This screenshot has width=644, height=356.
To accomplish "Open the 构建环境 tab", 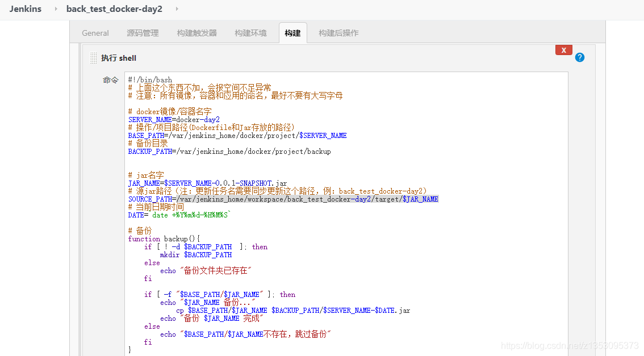I will (x=250, y=33).
